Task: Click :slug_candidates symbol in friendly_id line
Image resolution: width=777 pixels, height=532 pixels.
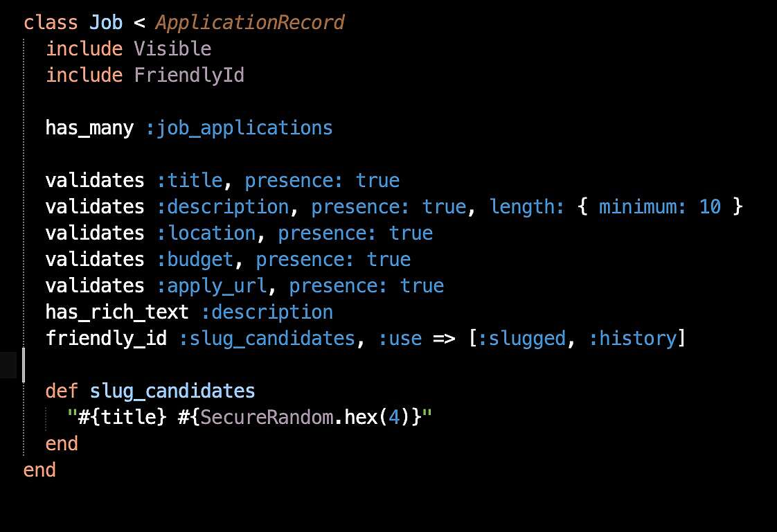Action: [x=267, y=339]
